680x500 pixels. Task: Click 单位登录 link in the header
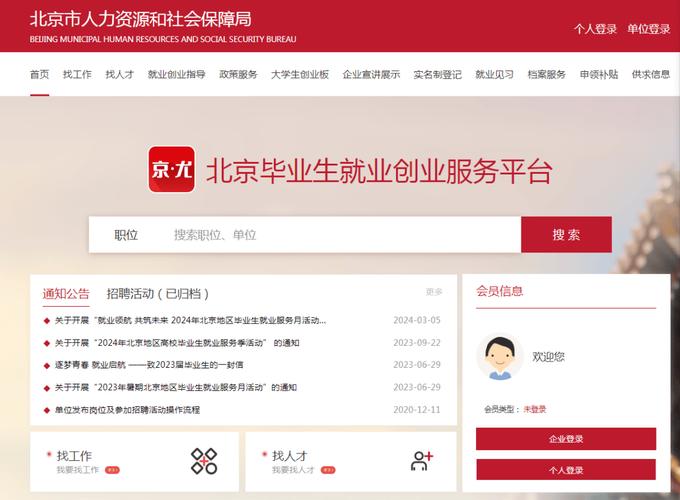(649, 29)
